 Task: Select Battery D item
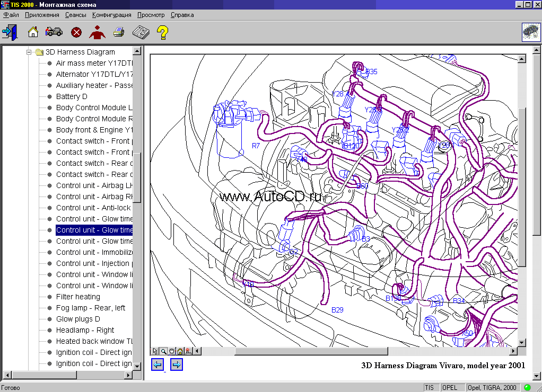click(72, 96)
